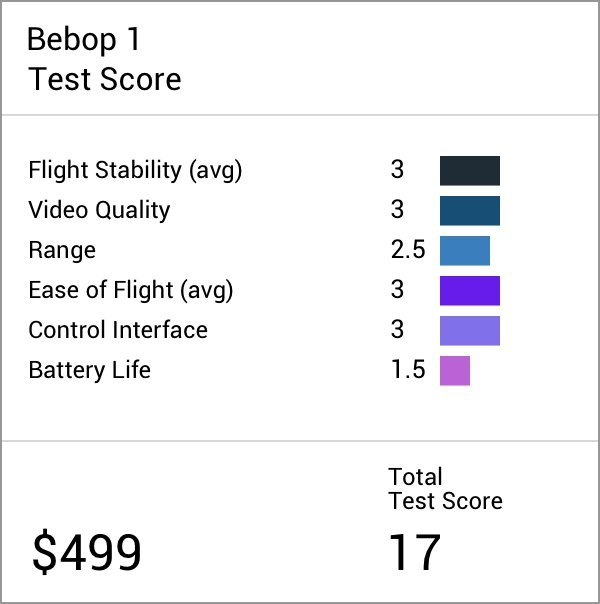Select the Range label
This screenshot has height=604, width=600.
tap(62, 251)
